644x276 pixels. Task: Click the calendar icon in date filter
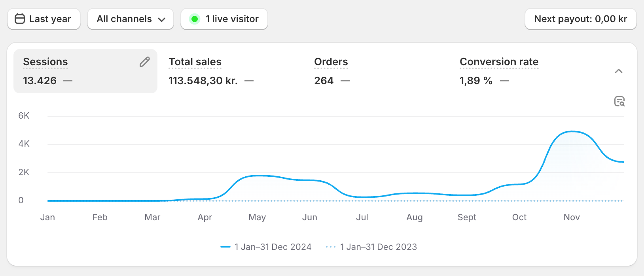[x=20, y=19]
